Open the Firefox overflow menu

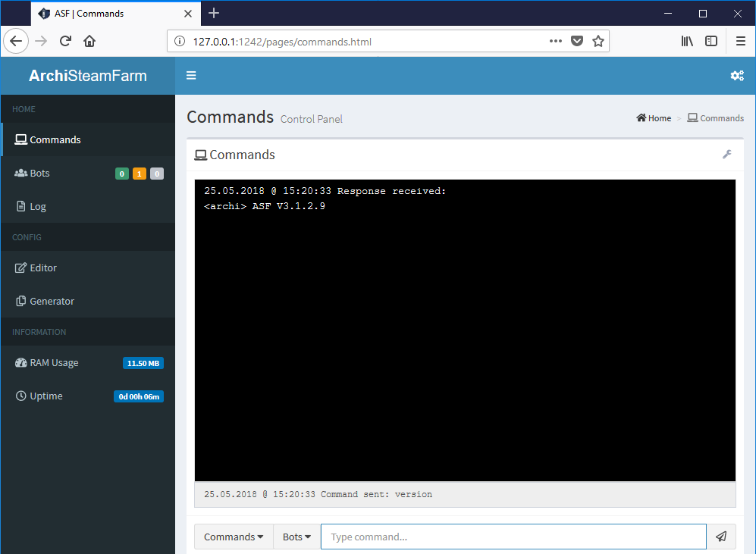coord(740,41)
